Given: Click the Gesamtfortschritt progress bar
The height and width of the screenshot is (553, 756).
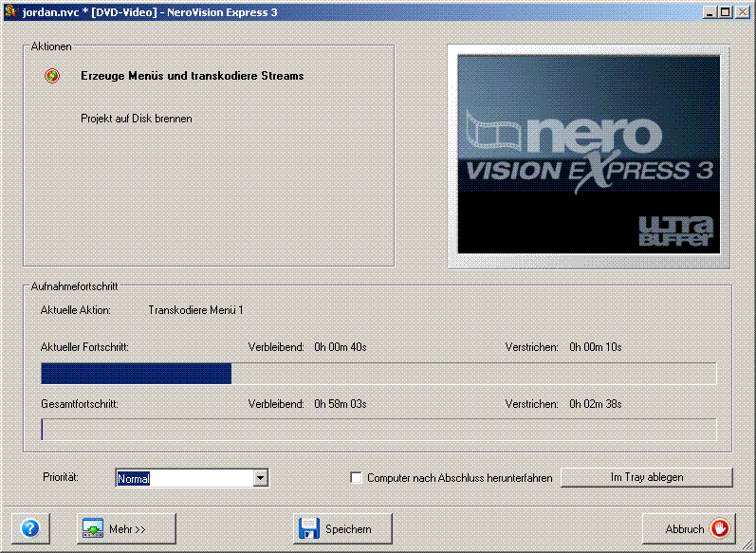Looking at the screenshot, I should (x=379, y=430).
